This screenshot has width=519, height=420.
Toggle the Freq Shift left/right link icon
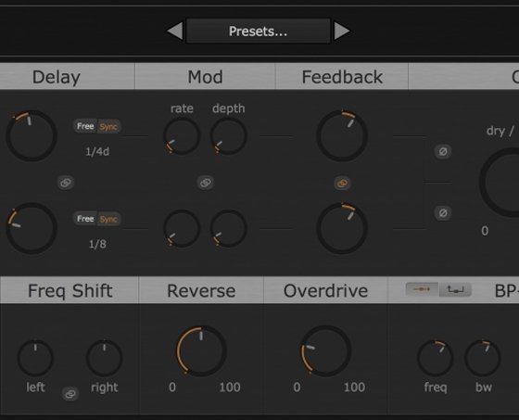(70, 394)
